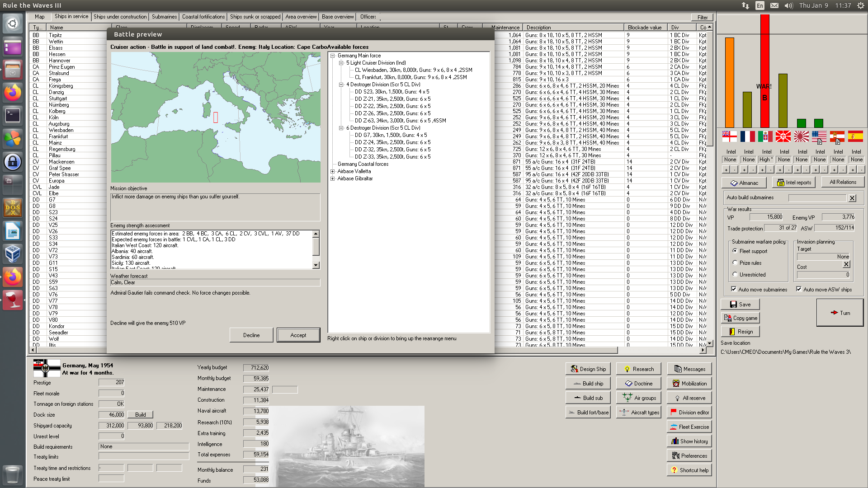Open Aircraft types list

(638, 412)
